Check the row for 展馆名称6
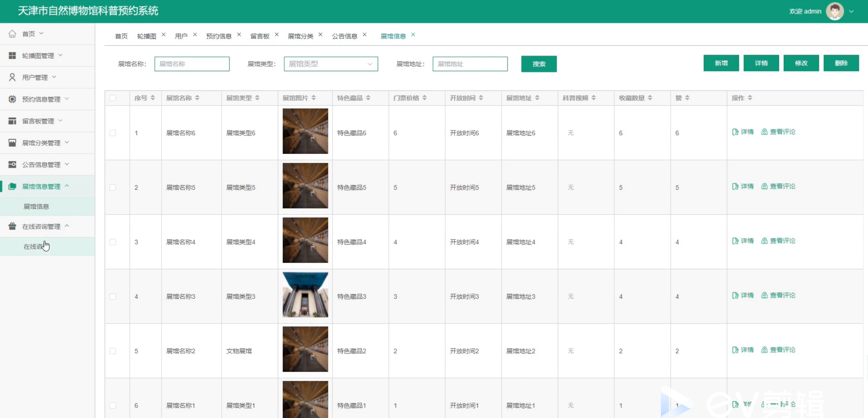This screenshot has height=418, width=868. click(113, 133)
